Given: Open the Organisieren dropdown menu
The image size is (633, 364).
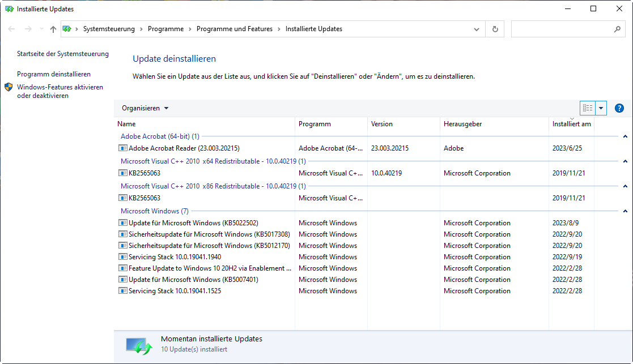Looking at the screenshot, I should (x=145, y=108).
